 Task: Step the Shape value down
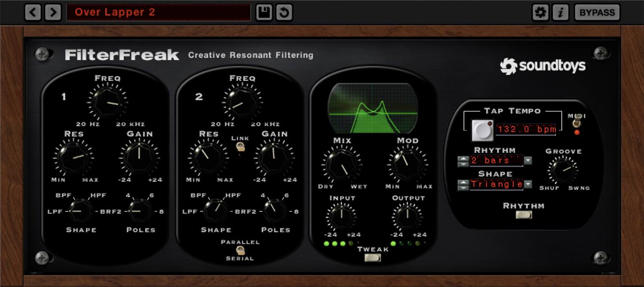(x=463, y=187)
